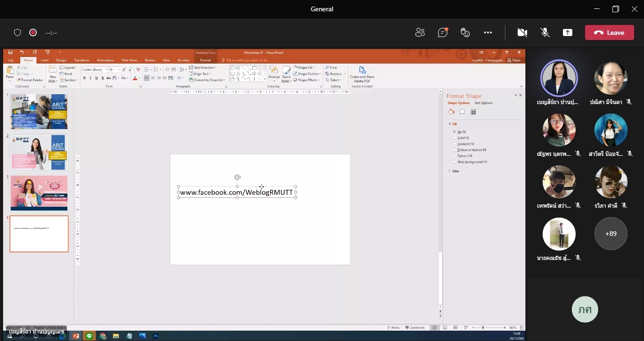Screen dimensions: 644x341
Task: Toggle italic formatting
Action: (91, 78)
